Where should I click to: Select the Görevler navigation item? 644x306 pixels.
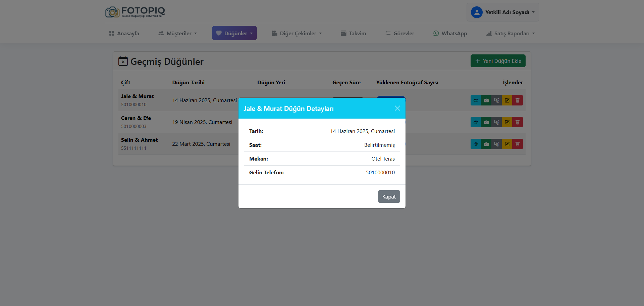pos(399,33)
